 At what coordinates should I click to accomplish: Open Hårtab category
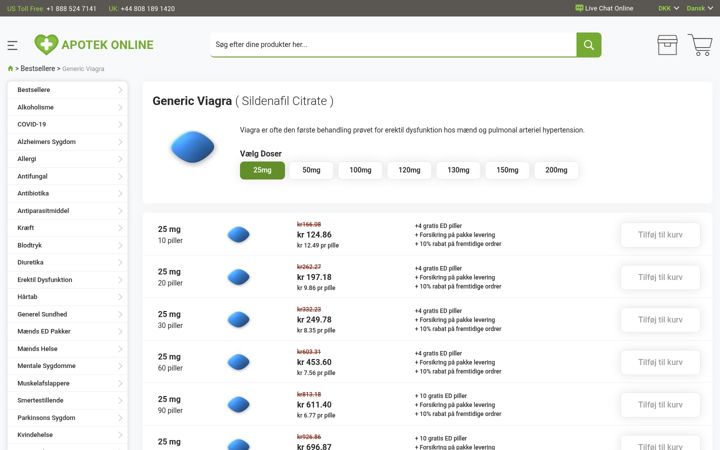68,297
